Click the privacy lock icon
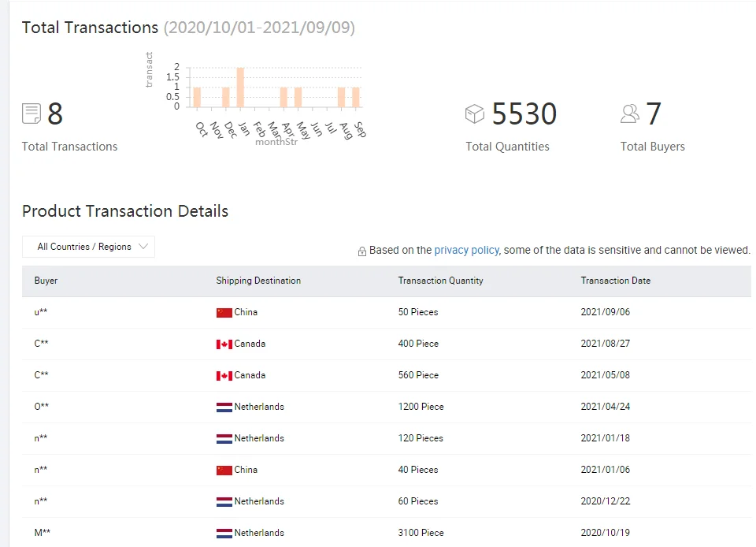This screenshot has width=756, height=547. click(362, 251)
